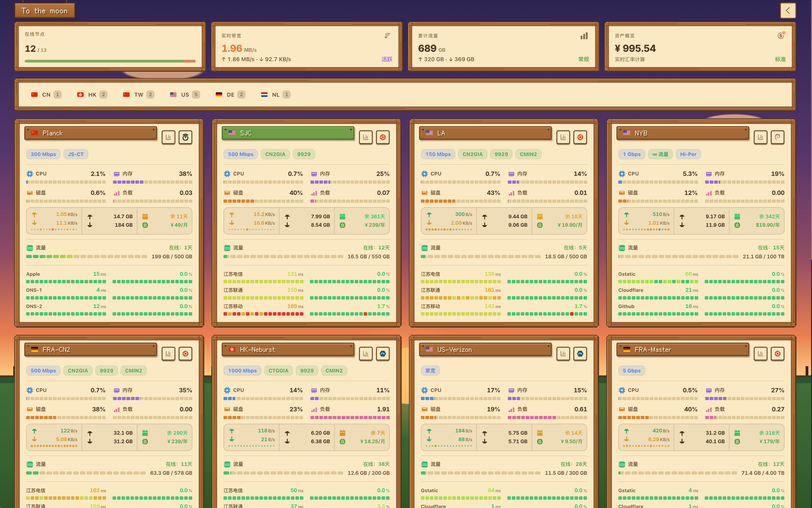Click the currency icon in 资产概览 panel
Screen dimensions: 812x508
(781, 35)
